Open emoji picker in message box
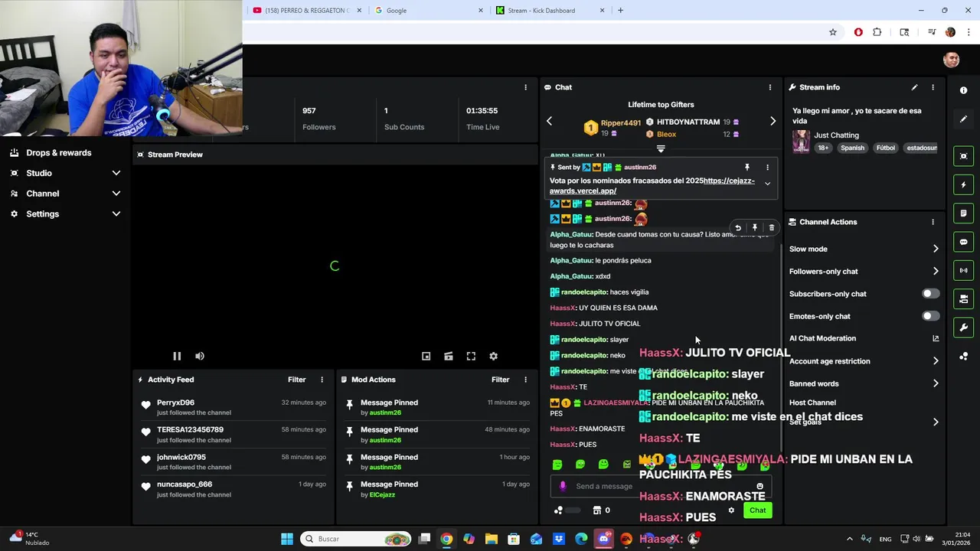The height and width of the screenshot is (551, 980). tap(759, 486)
